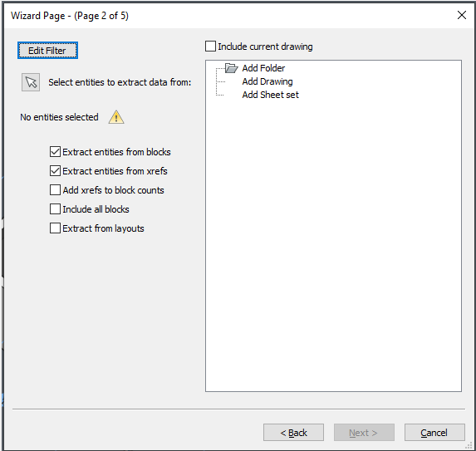476x451 pixels.
Task: Enable Extract from layouts option
Action: pos(55,228)
